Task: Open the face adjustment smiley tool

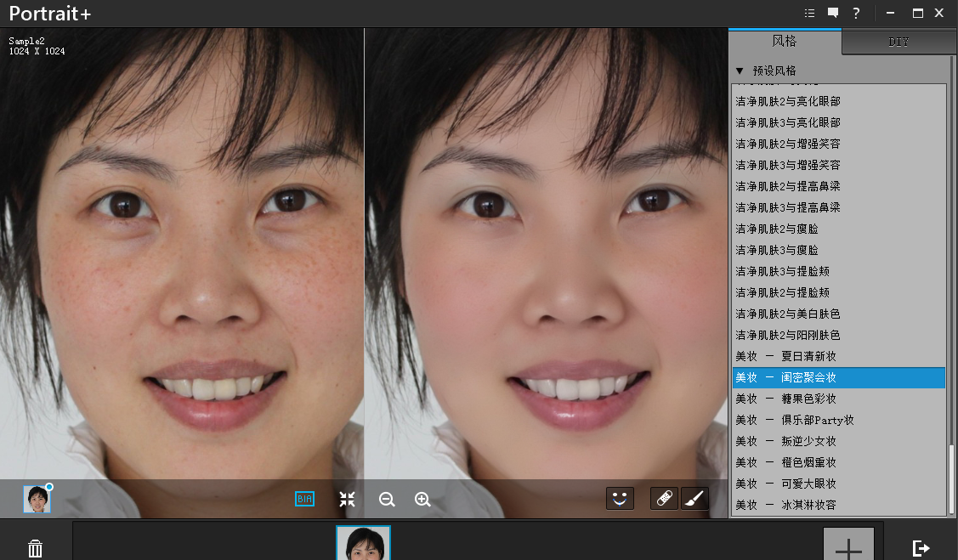Action: point(620,499)
